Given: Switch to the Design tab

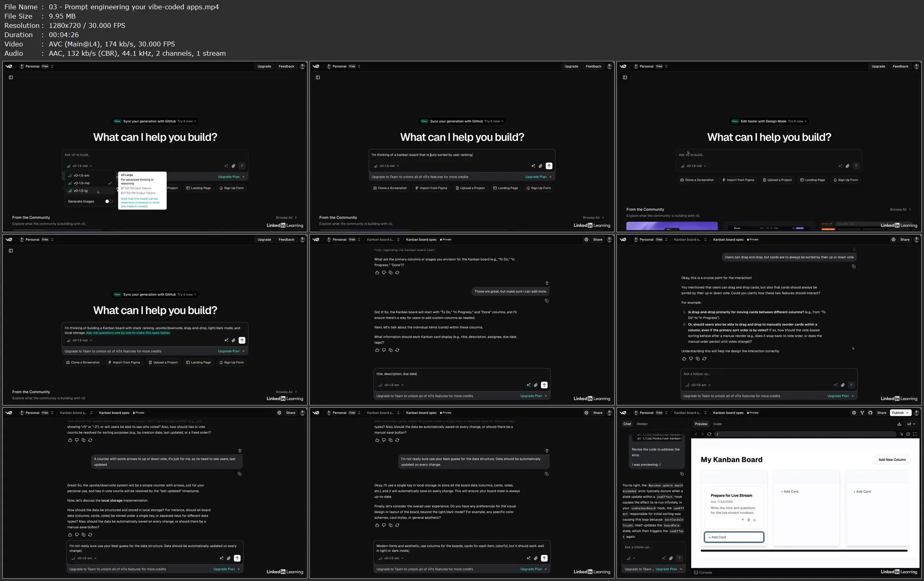Looking at the screenshot, I should coord(642,424).
